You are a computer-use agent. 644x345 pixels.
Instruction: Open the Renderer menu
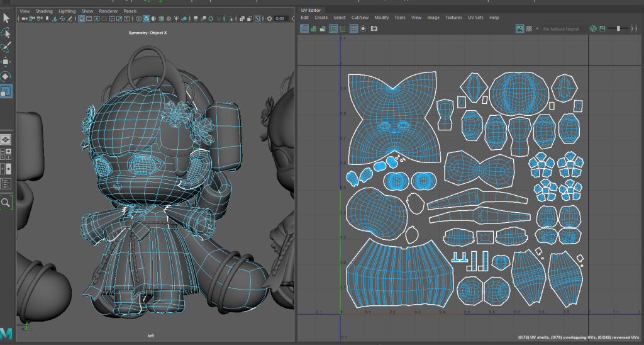click(x=108, y=11)
